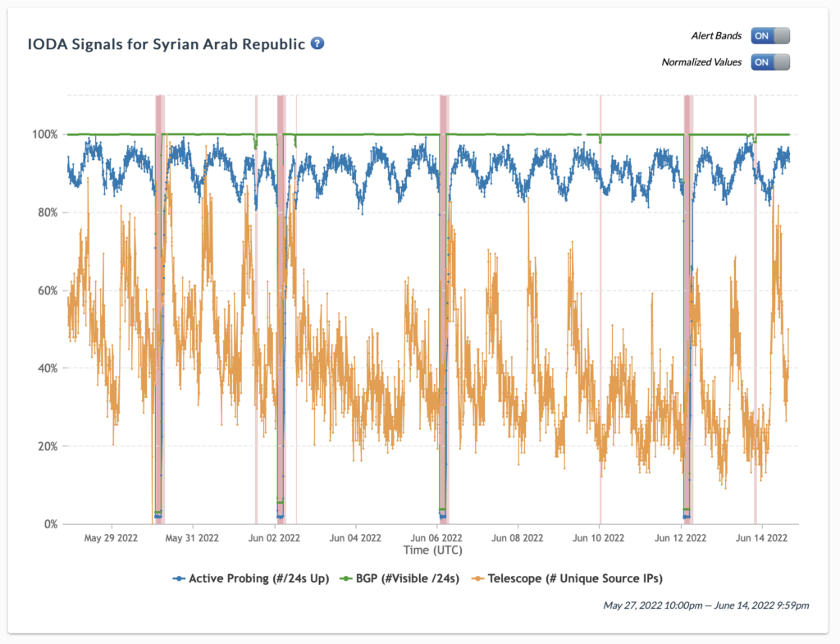Select the wide red alert band near May 30

point(159,312)
